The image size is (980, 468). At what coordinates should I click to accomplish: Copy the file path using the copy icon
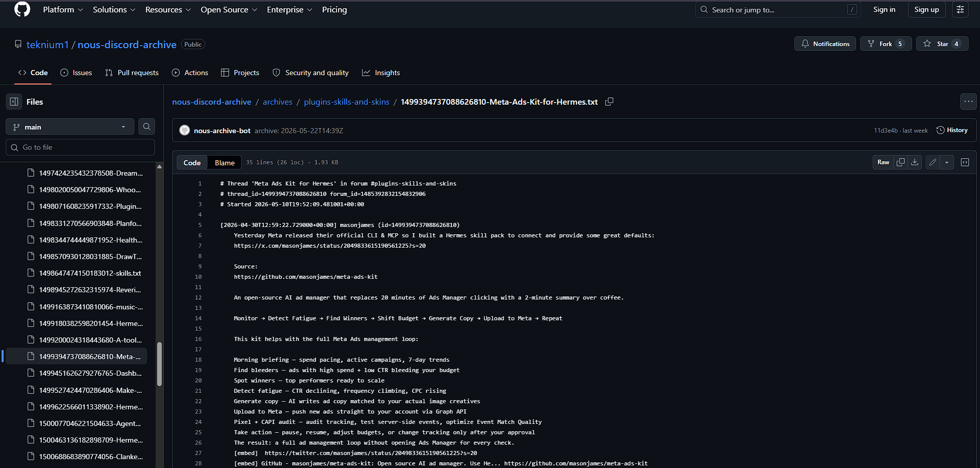click(609, 102)
